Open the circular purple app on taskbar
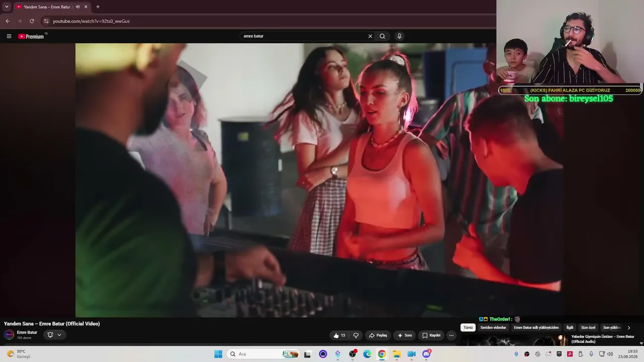This screenshot has width=644, height=362. (323, 354)
